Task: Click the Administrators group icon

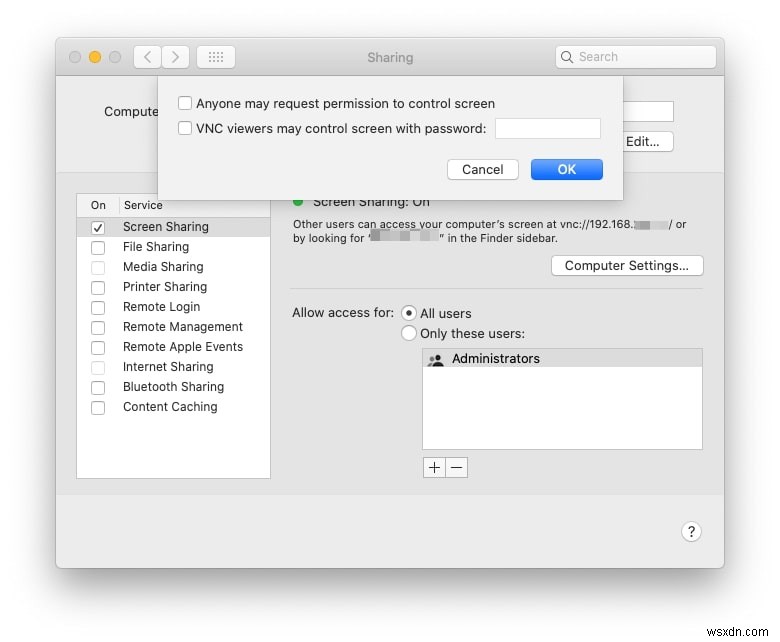Action: (x=436, y=359)
